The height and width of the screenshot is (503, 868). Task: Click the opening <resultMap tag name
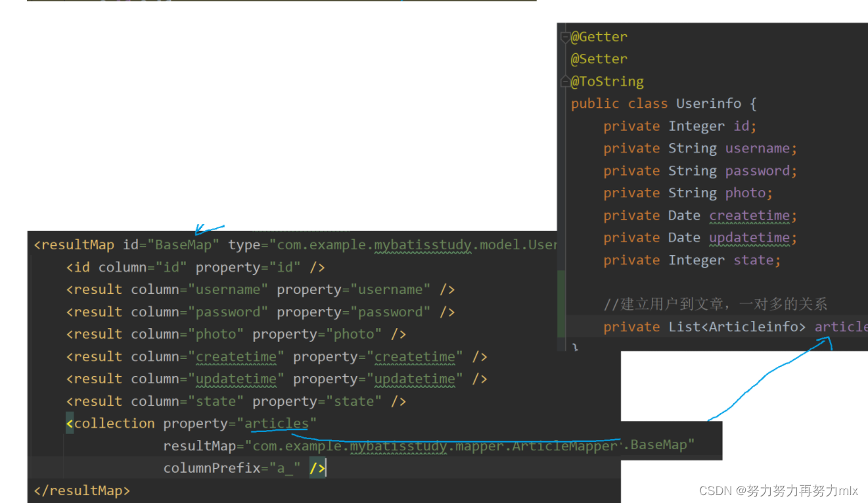click(74, 245)
